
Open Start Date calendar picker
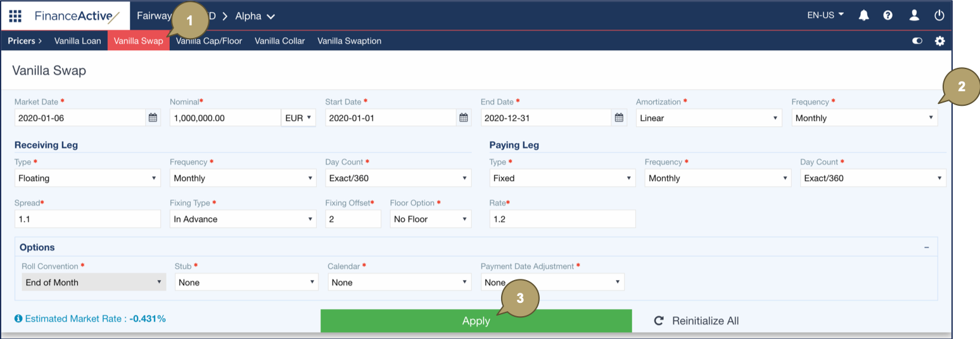[x=464, y=118]
